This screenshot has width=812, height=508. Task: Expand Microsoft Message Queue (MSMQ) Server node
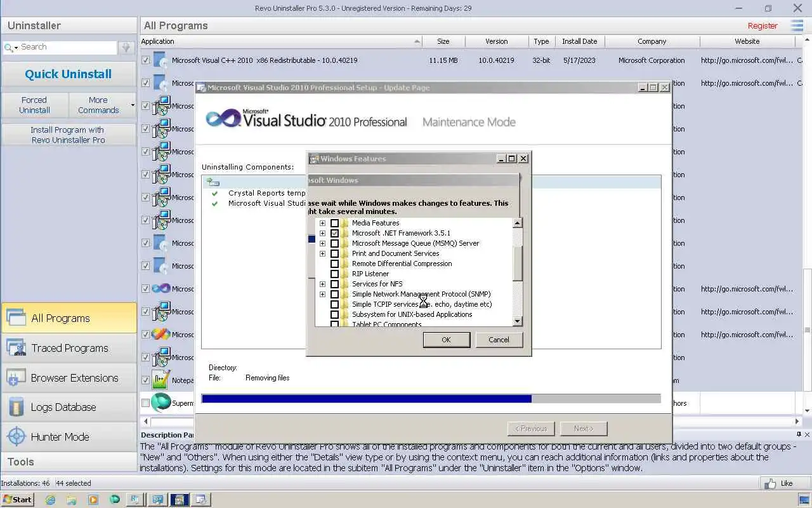coord(322,243)
